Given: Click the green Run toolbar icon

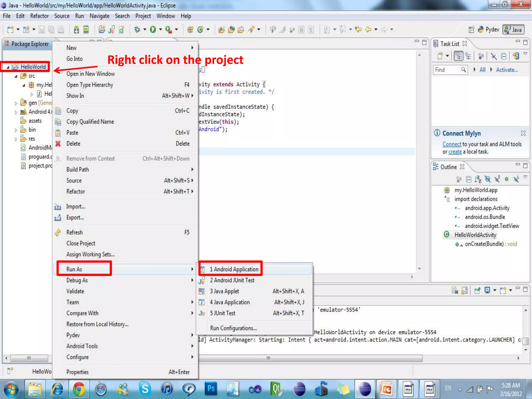Looking at the screenshot, I should (153, 30).
